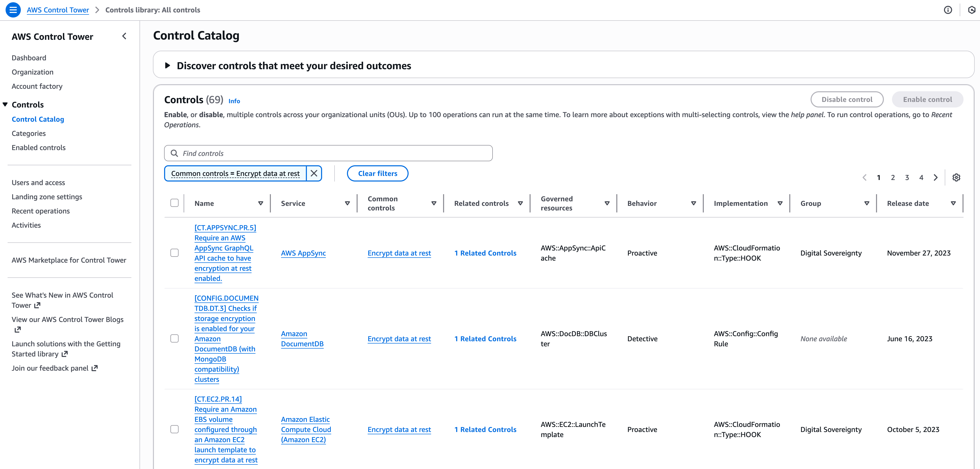Go to page 3 of controls
Image resolution: width=980 pixels, height=469 pixels.
[x=907, y=178]
